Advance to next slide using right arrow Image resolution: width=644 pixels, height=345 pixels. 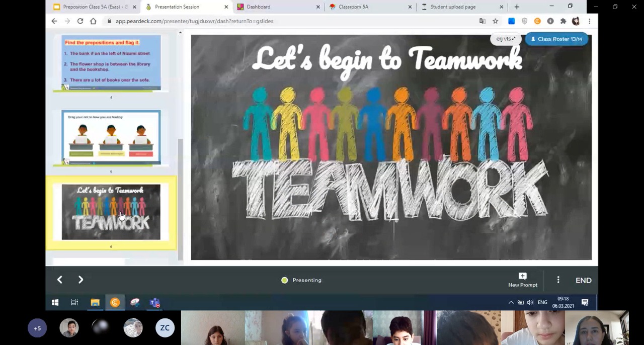coord(80,280)
